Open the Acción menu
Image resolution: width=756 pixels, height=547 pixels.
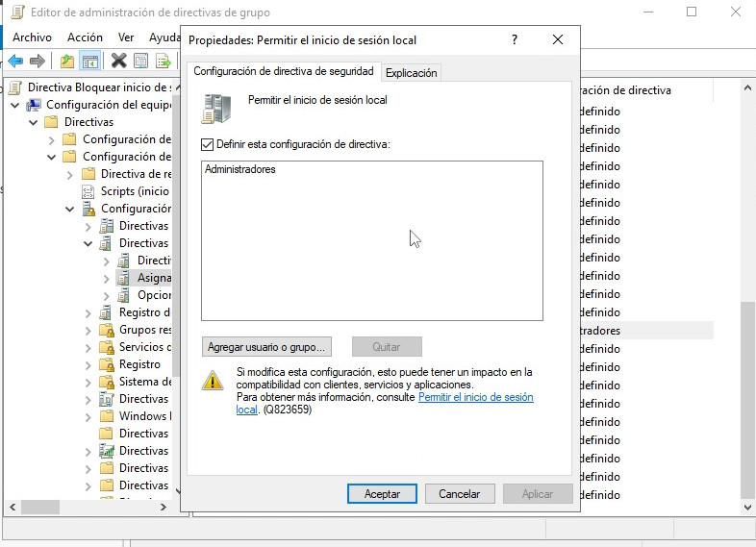tap(85, 37)
